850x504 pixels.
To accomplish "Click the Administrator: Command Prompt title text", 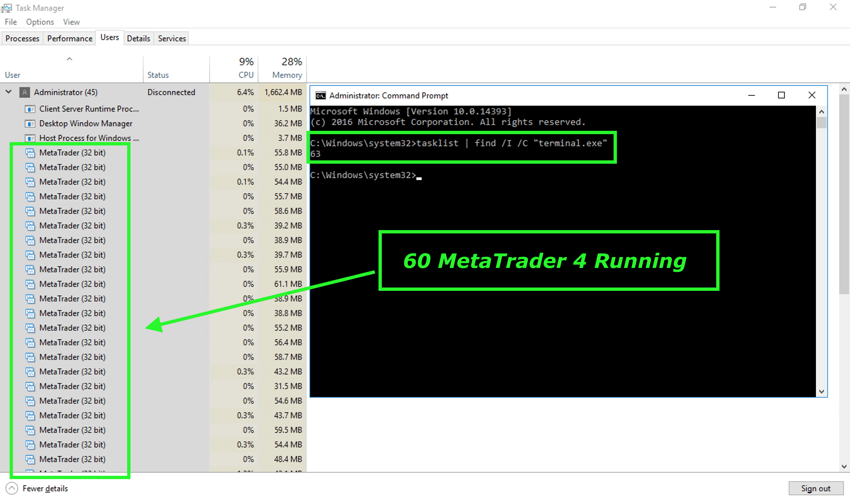I will pyautogui.click(x=388, y=96).
